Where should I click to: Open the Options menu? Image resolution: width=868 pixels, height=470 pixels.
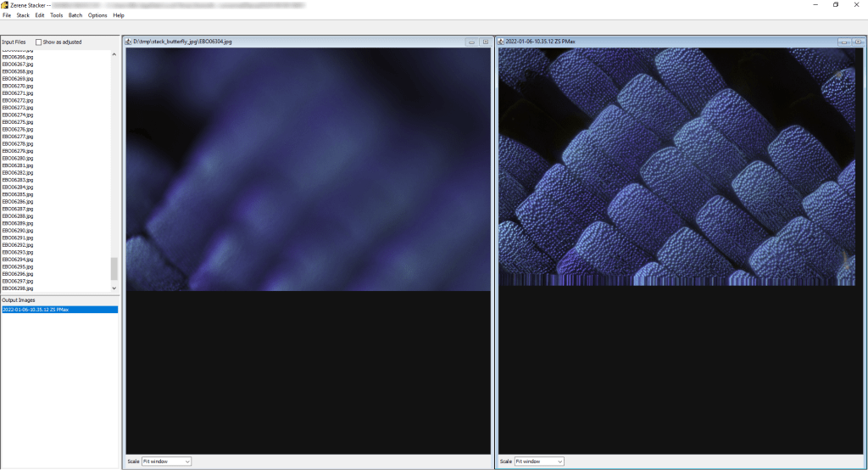coord(97,15)
